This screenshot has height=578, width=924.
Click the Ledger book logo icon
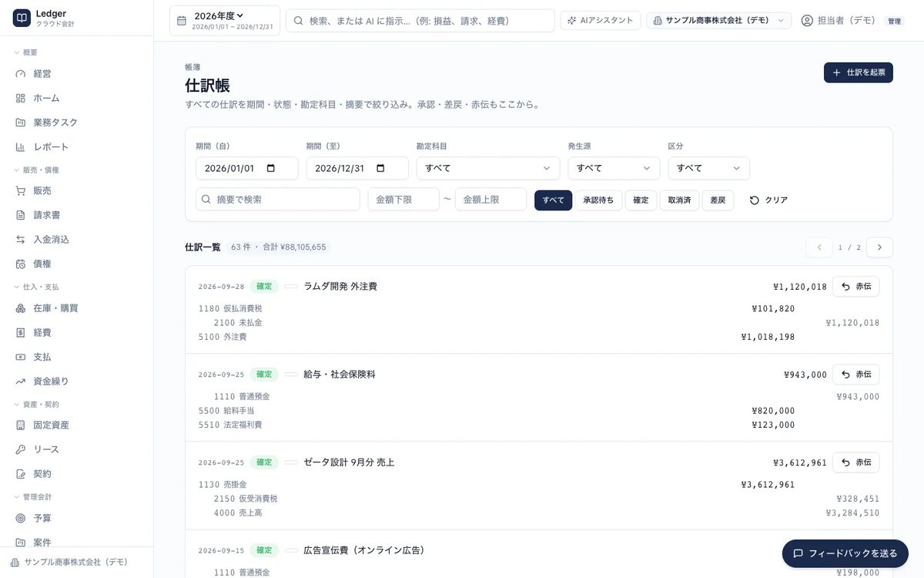tap(22, 18)
